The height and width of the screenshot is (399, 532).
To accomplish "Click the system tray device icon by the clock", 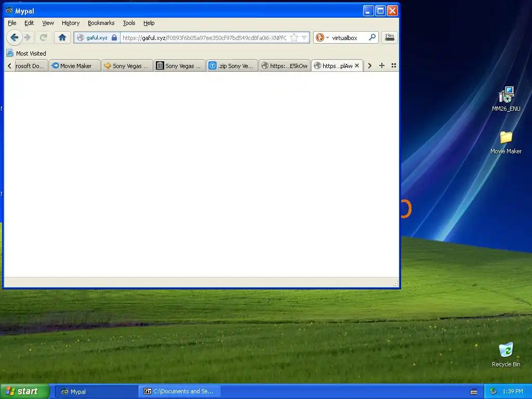I will (494, 391).
